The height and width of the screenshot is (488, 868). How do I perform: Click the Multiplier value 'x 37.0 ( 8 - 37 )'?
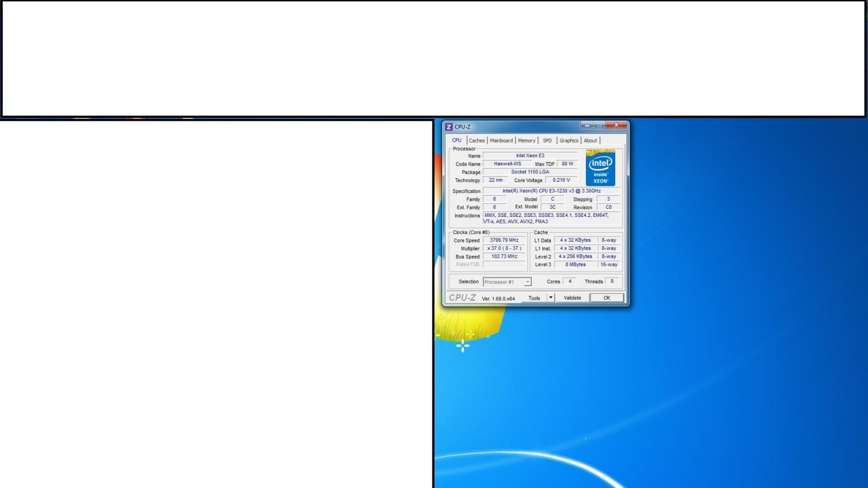pos(504,248)
